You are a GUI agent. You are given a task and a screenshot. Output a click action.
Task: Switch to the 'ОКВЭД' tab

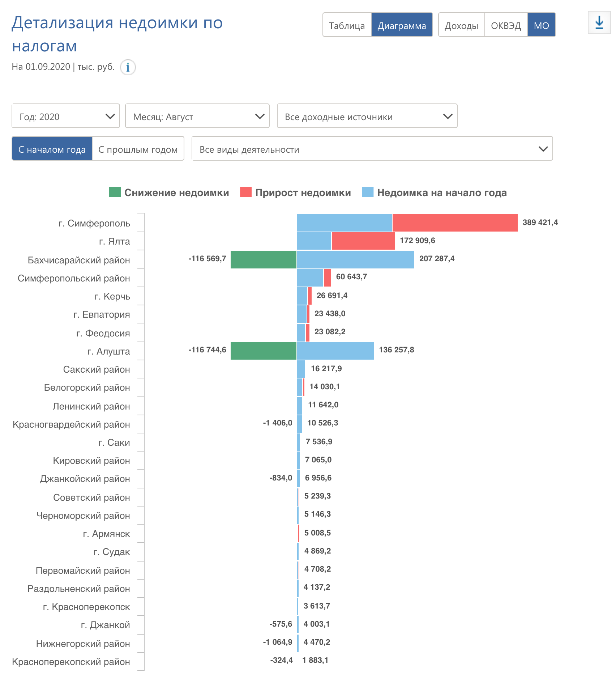(x=506, y=25)
